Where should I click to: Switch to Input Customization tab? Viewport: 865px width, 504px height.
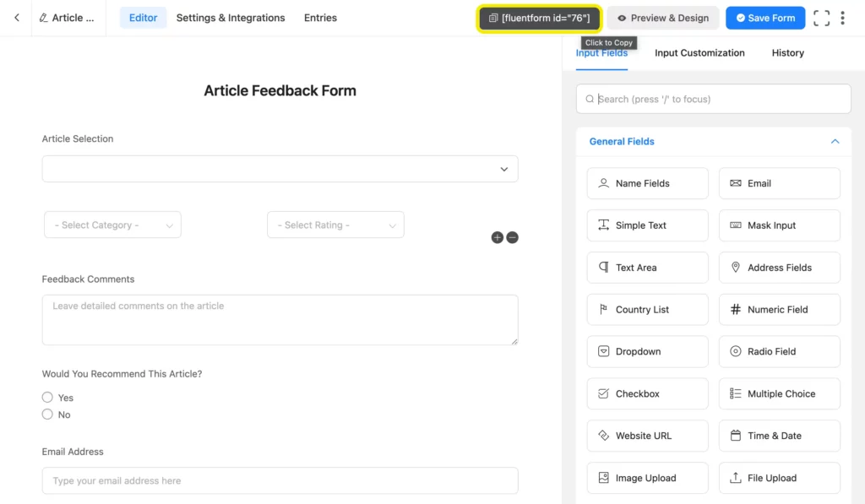pos(699,53)
